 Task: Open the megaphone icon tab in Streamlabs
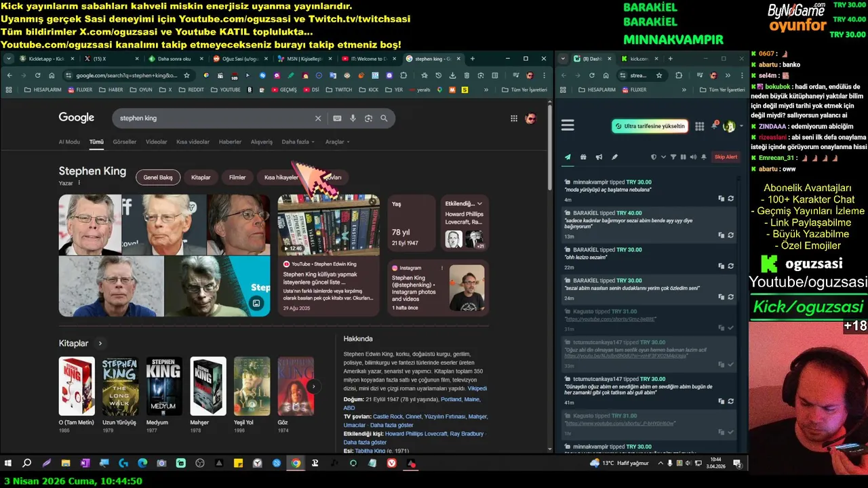pyautogui.click(x=599, y=157)
